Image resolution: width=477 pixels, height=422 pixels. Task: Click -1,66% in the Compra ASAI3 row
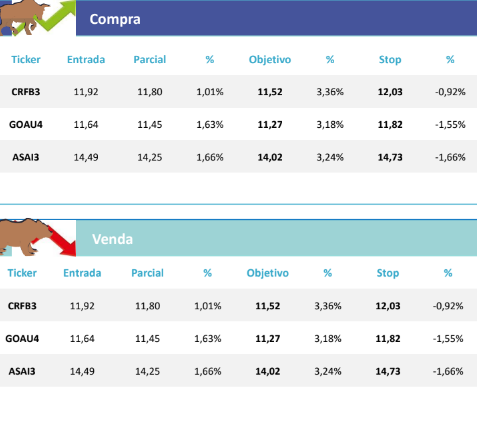(x=450, y=157)
